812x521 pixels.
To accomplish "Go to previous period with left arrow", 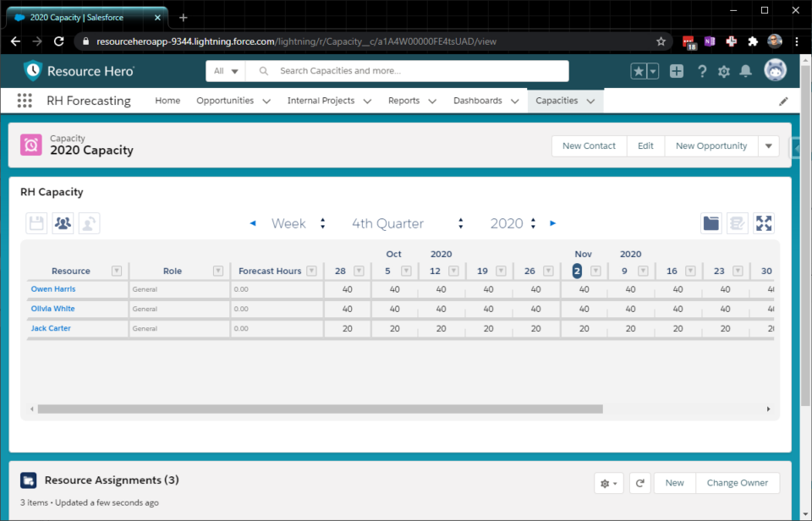I will (x=253, y=223).
